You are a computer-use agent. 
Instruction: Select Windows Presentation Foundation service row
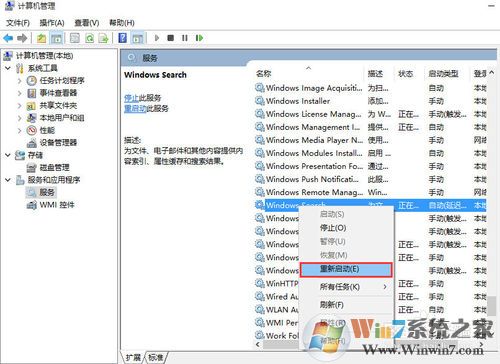click(x=370, y=166)
